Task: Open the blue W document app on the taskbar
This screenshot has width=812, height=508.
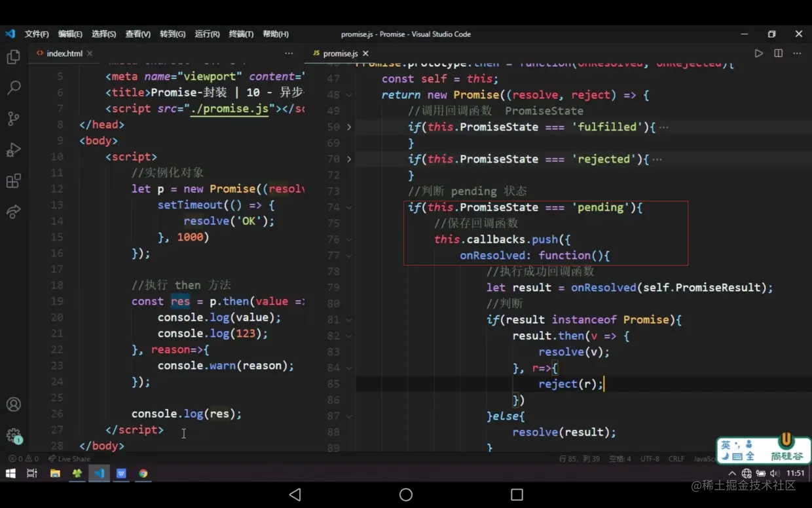Action: point(121,473)
